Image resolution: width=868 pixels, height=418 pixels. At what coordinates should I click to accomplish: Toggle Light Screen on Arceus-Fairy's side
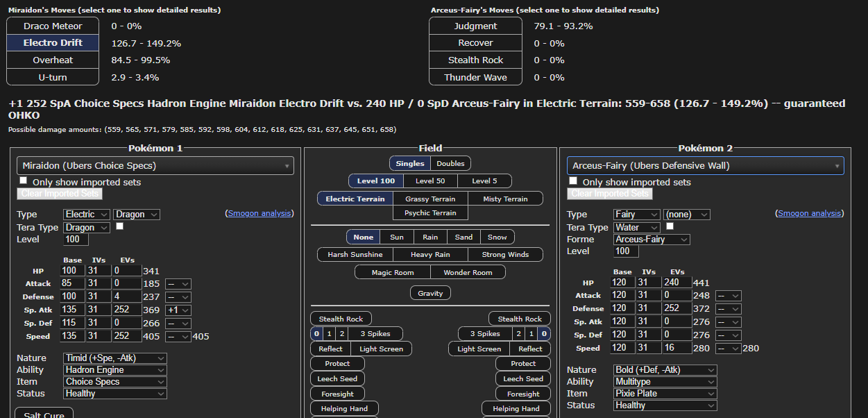coord(479,349)
